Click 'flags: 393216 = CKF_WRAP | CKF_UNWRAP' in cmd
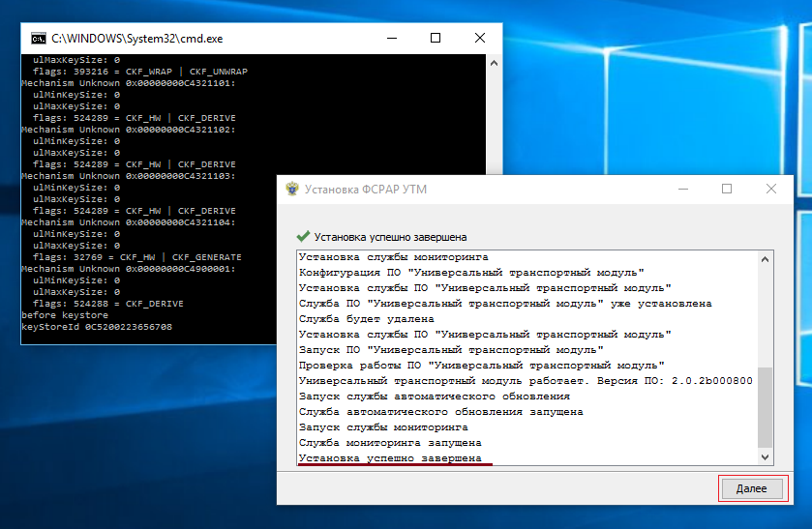Viewport: 812px width, 529px height. tap(140, 72)
